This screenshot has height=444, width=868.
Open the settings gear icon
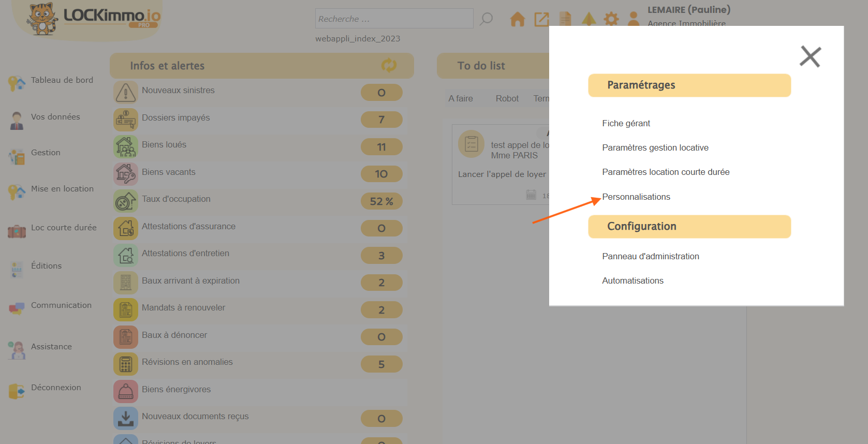coord(611,19)
